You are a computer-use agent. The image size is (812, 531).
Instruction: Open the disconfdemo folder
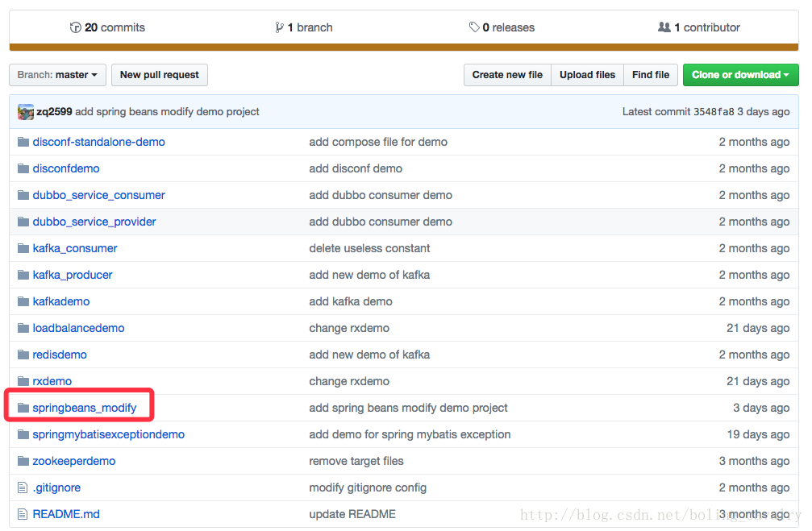tap(66, 168)
